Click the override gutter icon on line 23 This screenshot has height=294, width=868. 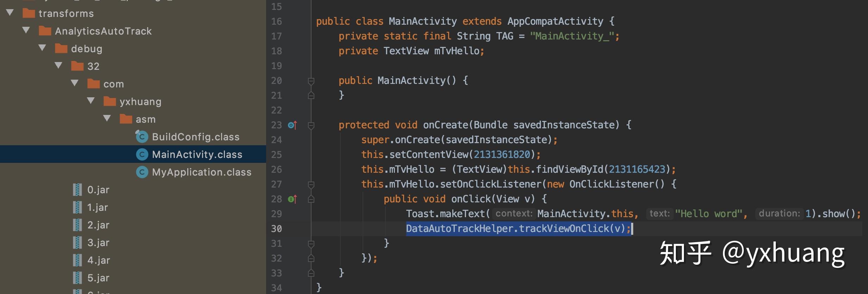pyautogui.click(x=293, y=125)
